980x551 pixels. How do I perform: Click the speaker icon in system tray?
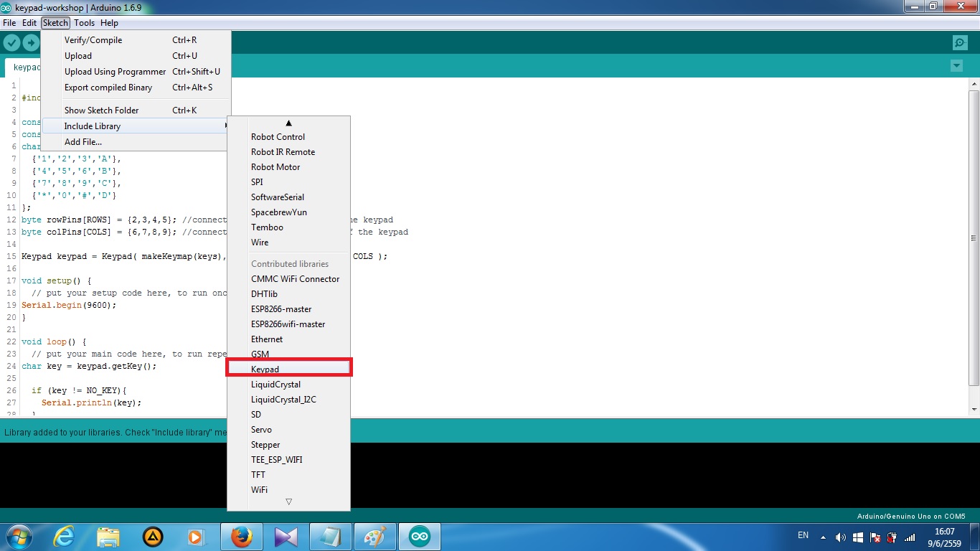click(x=839, y=536)
